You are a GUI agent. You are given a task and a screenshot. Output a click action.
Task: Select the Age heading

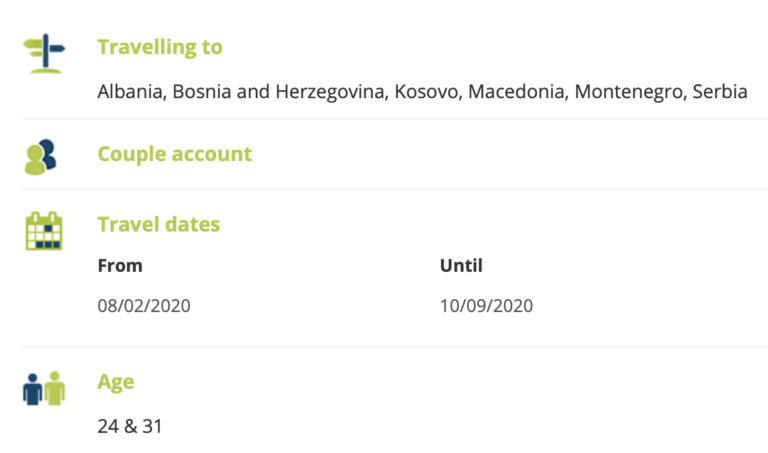[116, 382]
